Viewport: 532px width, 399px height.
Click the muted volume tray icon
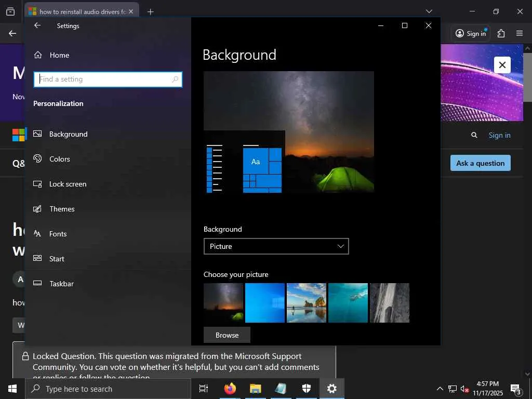tap(464, 389)
